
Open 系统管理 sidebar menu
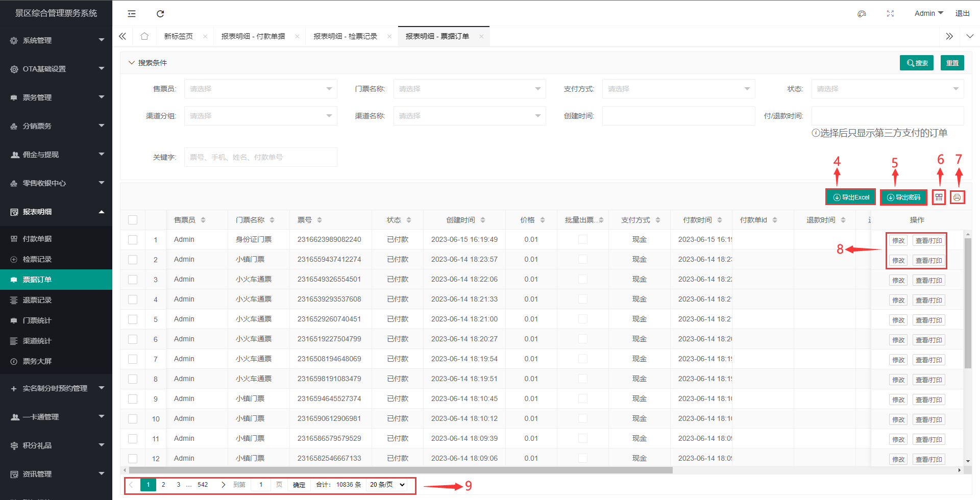click(x=56, y=40)
